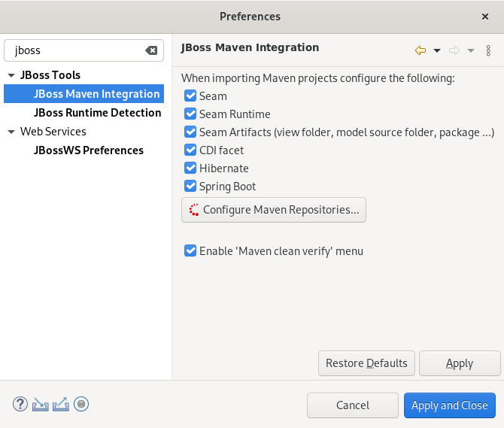Open the view menu three-dots icon
This screenshot has height=428, width=504.
pyautogui.click(x=488, y=50)
